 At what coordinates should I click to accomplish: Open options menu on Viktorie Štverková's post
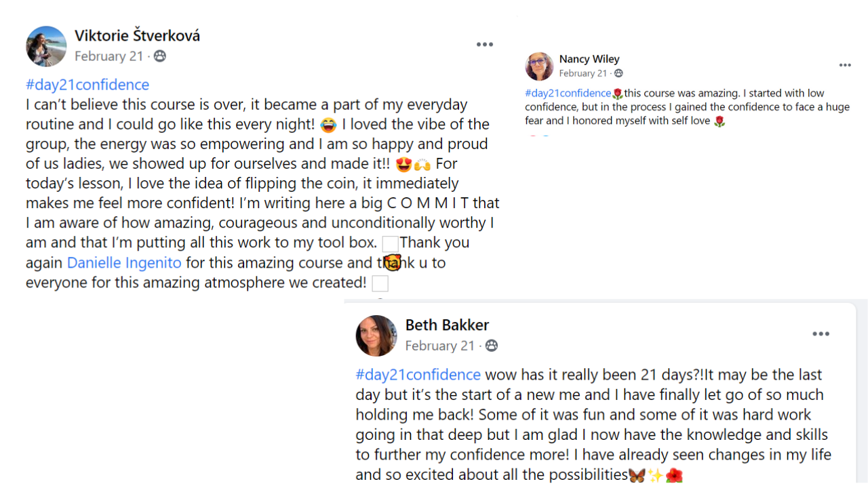tap(484, 45)
